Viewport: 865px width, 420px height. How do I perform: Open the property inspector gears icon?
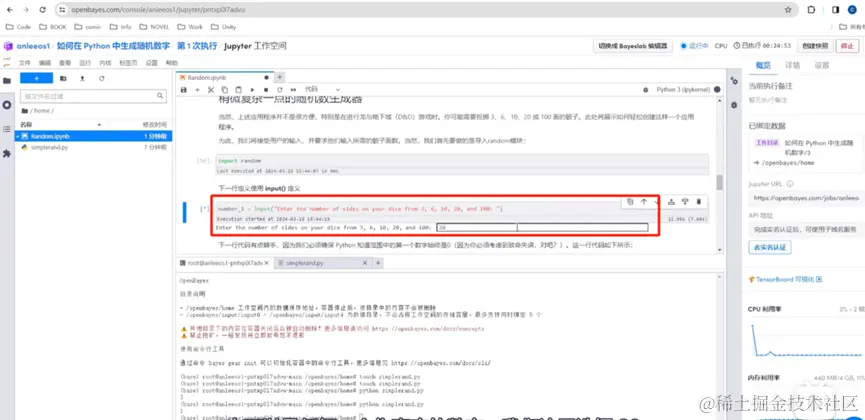tap(734, 81)
